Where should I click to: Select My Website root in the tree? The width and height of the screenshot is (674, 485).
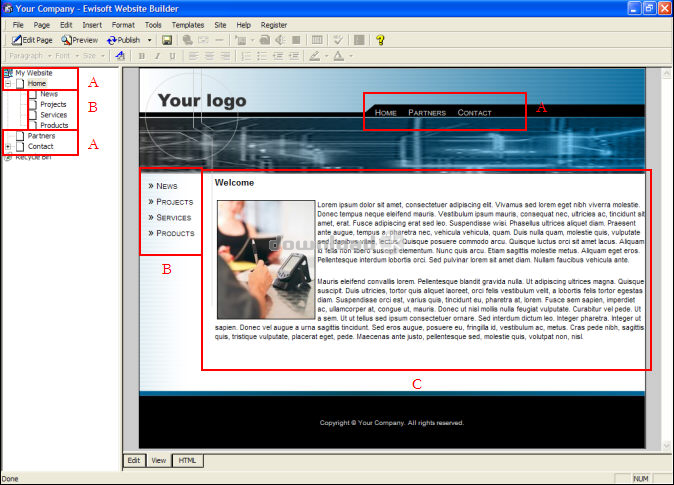34,73
